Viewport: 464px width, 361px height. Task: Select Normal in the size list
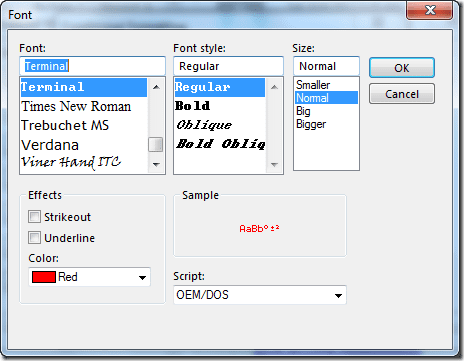click(326, 98)
